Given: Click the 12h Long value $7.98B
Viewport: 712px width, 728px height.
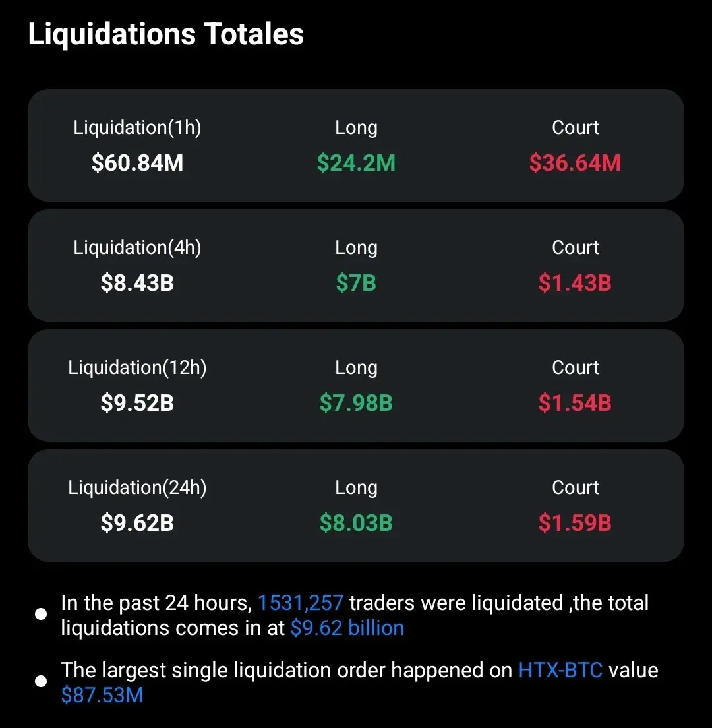Looking at the screenshot, I should pyautogui.click(x=356, y=403).
